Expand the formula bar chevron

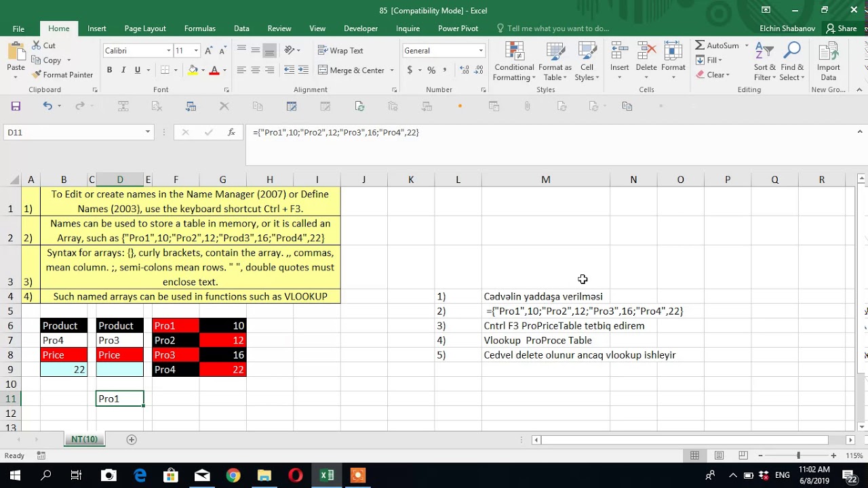(860, 132)
